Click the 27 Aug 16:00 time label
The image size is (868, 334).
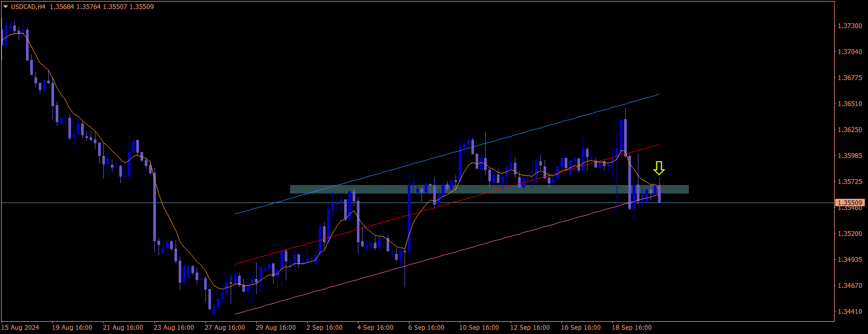[x=225, y=328]
